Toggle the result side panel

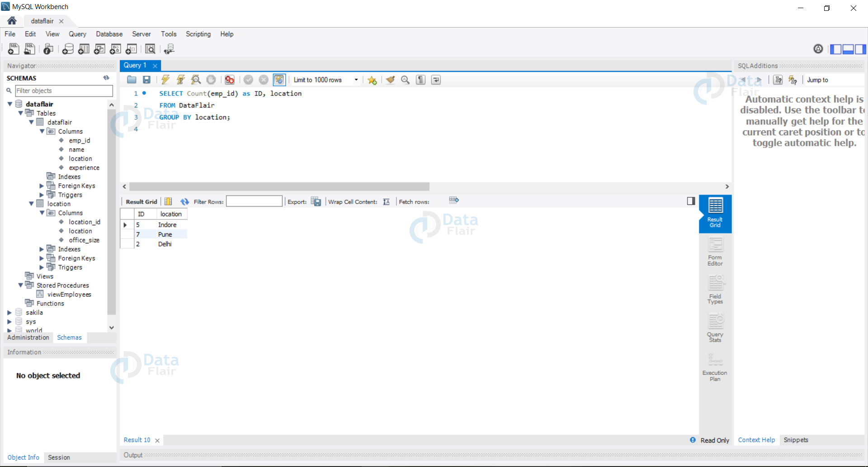coord(691,201)
